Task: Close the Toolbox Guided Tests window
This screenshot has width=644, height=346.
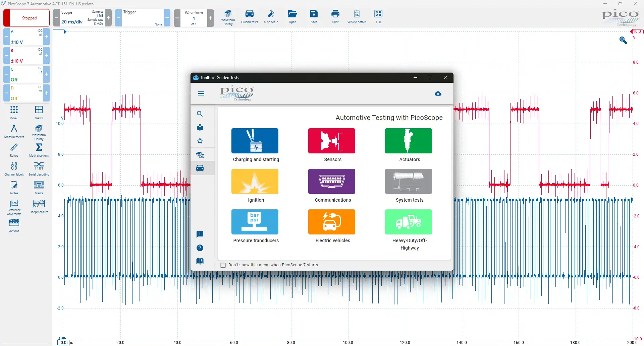Action: point(446,77)
